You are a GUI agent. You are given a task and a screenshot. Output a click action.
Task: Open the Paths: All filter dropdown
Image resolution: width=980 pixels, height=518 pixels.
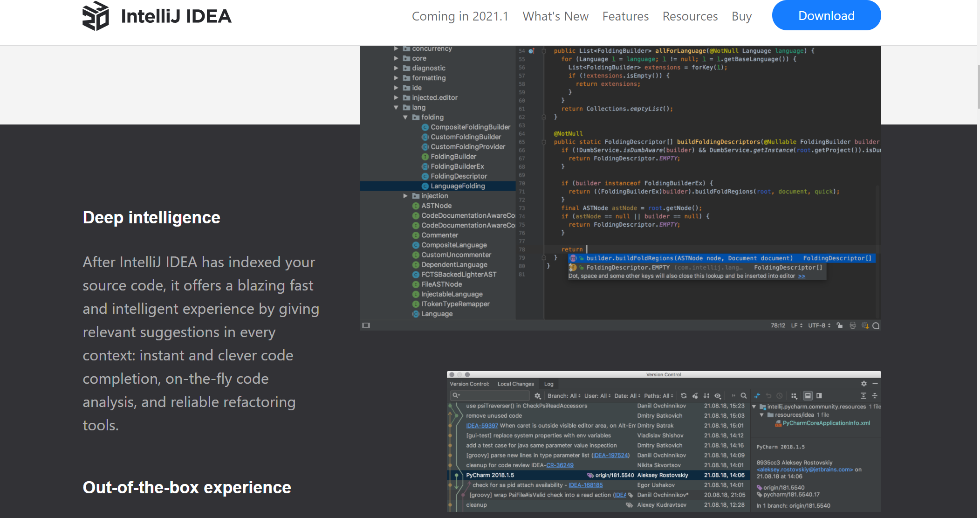(x=659, y=396)
